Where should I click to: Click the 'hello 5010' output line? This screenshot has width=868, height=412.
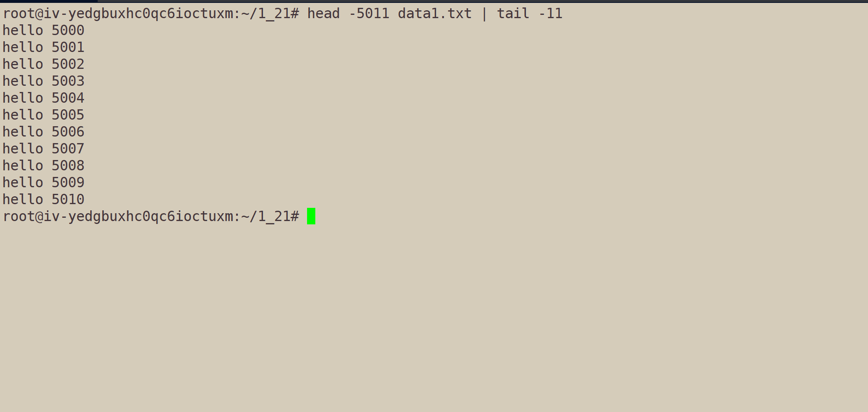pyautogui.click(x=43, y=200)
